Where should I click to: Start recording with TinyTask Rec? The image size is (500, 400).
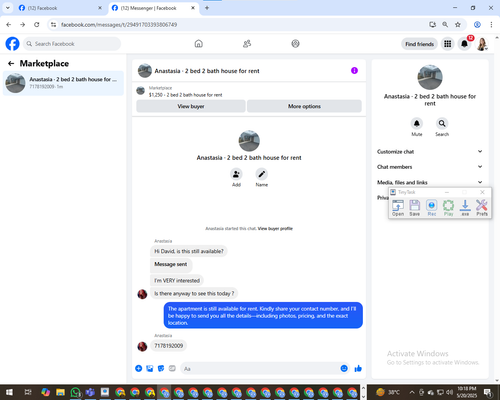[432, 208]
